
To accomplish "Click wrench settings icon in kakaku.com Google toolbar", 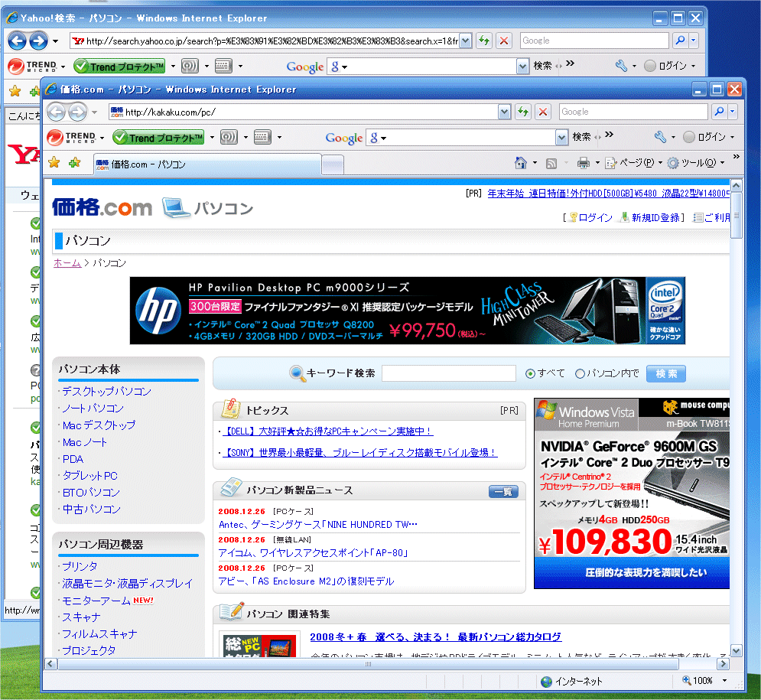I will tap(660, 138).
